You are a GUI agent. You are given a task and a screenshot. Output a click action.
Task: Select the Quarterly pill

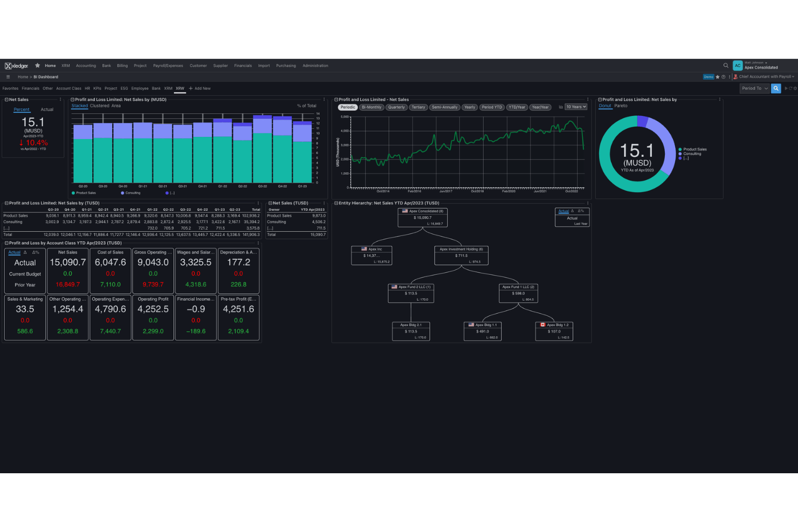tap(396, 107)
